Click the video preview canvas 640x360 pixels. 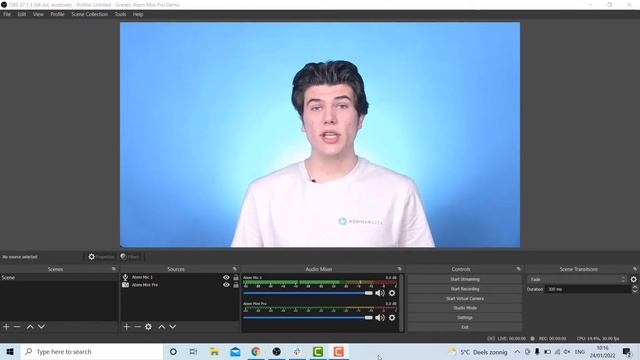pyautogui.click(x=320, y=135)
